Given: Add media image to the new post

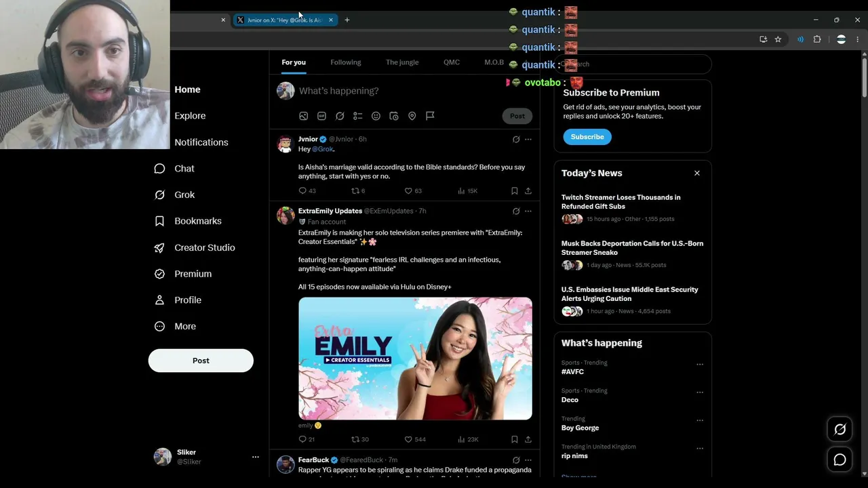Looking at the screenshot, I should (x=304, y=116).
